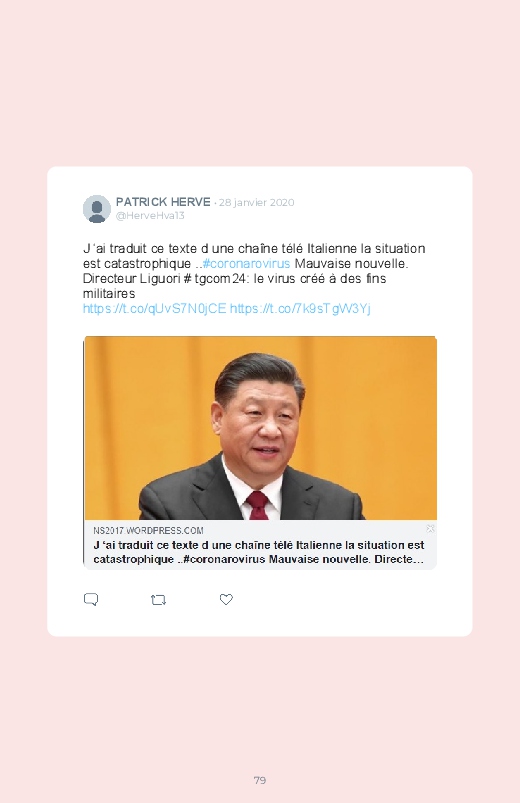Click the retweet arrows icon
The width and height of the screenshot is (520, 803).
coord(158,600)
